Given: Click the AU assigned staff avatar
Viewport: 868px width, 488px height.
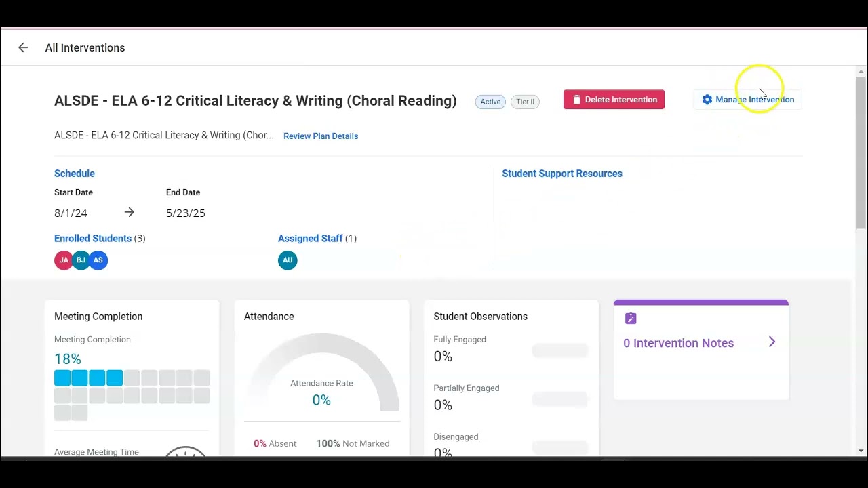Looking at the screenshot, I should click(x=288, y=260).
